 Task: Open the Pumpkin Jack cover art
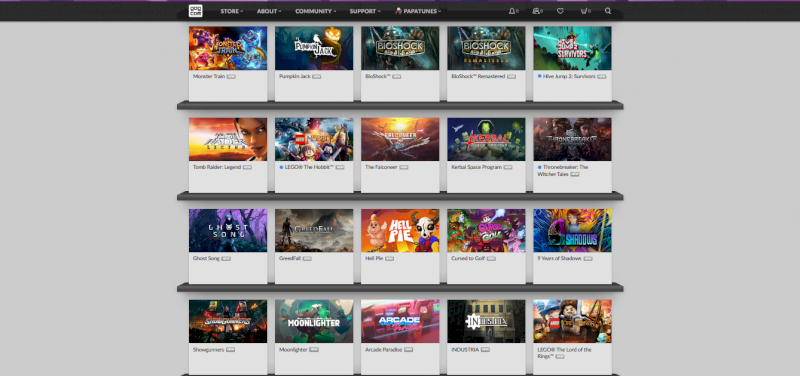coord(314,48)
